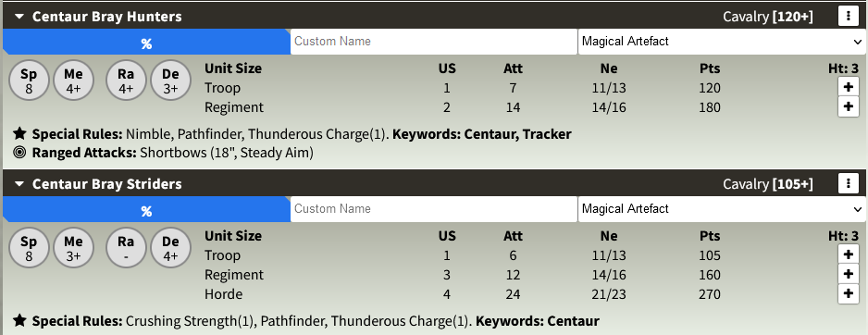This screenshot has width=868, height=335.
Task: Add a Centaur Bray Striders Horde
Action: tap(848, 293)
